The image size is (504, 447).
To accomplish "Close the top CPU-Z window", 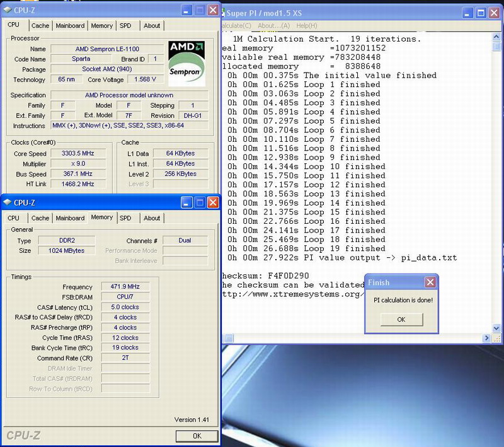I will point(213,10).
